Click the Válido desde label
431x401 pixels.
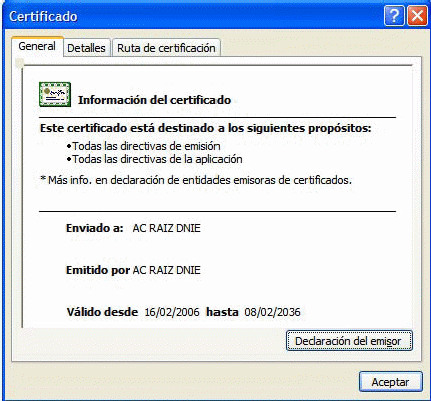(102, 312)
